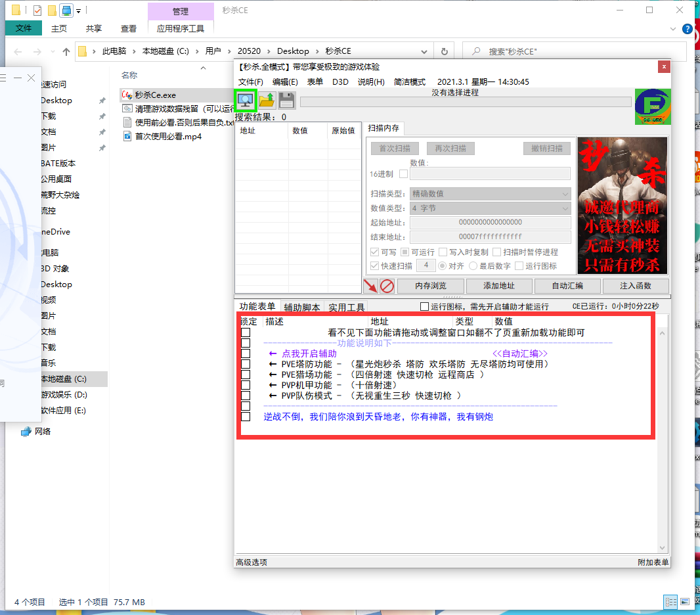700x615 pixels.
Task: Open the 数值类型 dropdown
Action: 490,208
